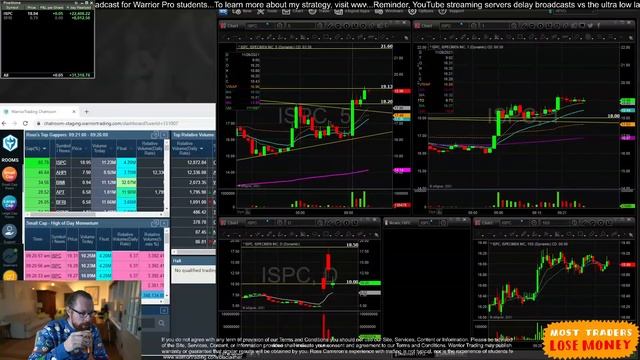Select the ISPC row in Positions window
The height and width of the screenshot is (360, 640).
(47, 13)
